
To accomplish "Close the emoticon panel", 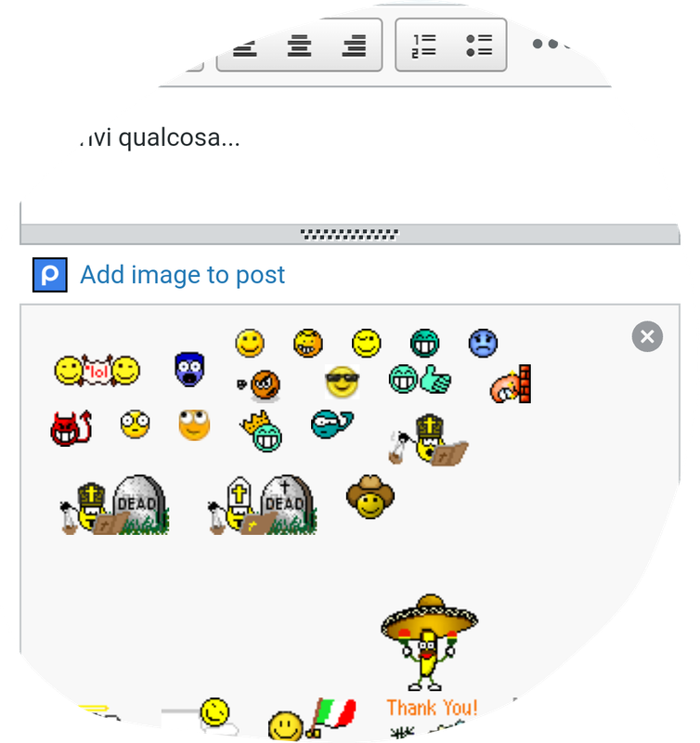I will click(647, 336).
